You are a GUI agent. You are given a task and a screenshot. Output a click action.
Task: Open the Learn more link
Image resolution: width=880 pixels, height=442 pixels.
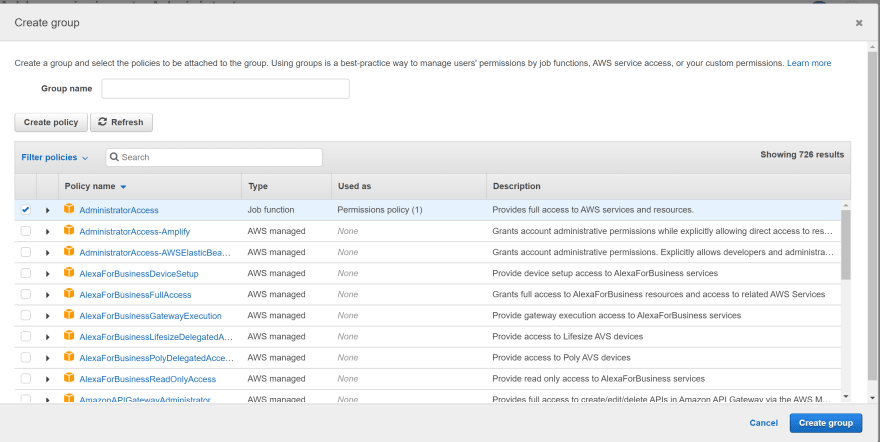click(809, 63)
